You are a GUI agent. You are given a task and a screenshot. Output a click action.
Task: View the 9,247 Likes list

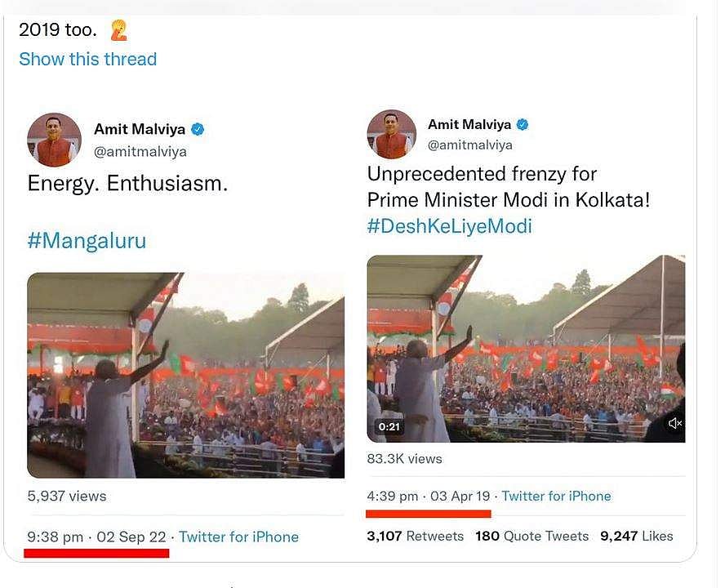click(637, 536)
